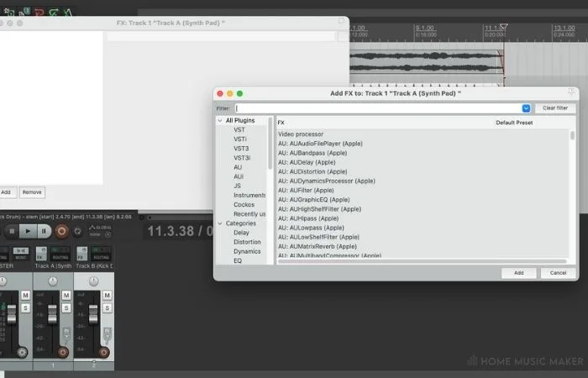This screenshot has height=378, width=588.
Task: Select VST in the plugin tree
Action: point(239,129)
